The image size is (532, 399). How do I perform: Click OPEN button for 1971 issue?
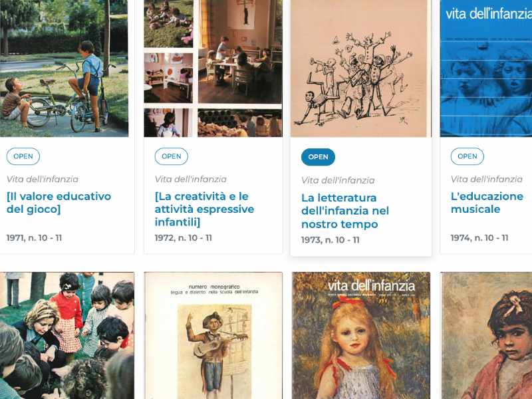(23, 156)
